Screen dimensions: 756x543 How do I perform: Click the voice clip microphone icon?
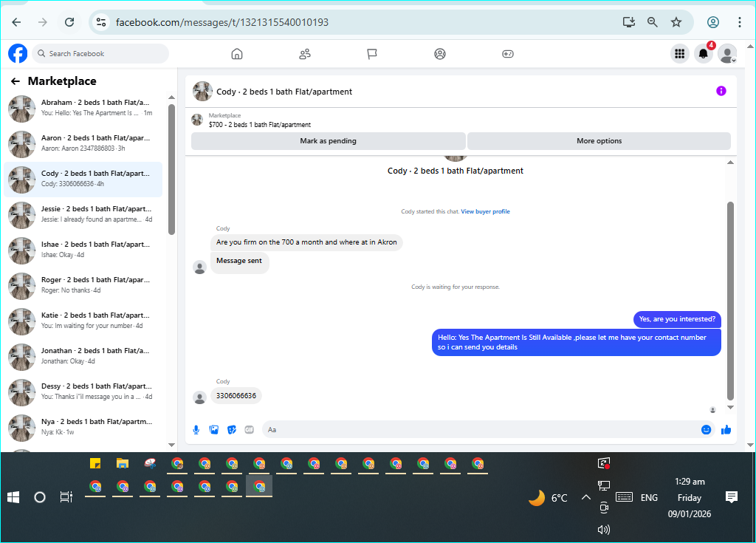(196, 429)
